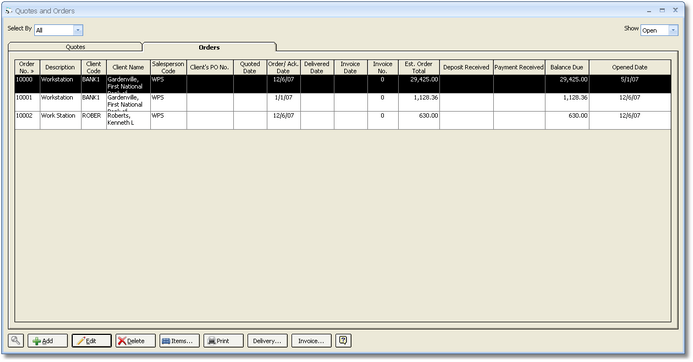Close the Quotes and Orders window
The width and height of the screenshot is (693, 362).
pos(675,10)
